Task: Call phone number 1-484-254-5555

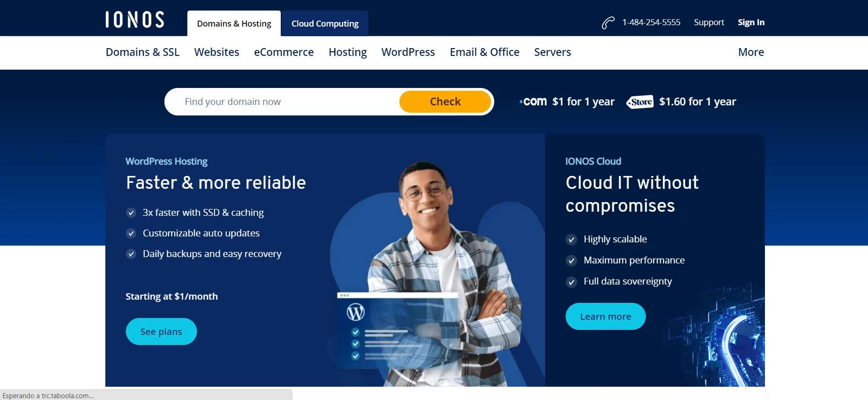Action: point(651,22)
